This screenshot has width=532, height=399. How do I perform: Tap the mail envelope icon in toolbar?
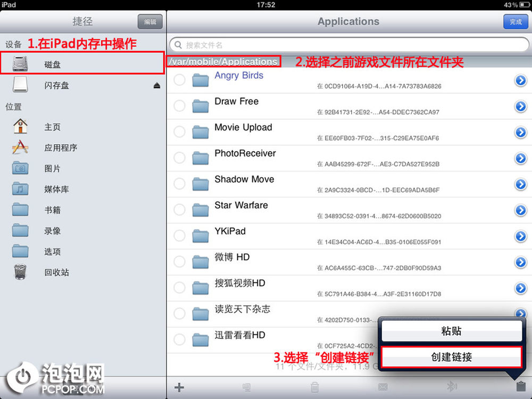pyautogui.click(x=383, y=387)
